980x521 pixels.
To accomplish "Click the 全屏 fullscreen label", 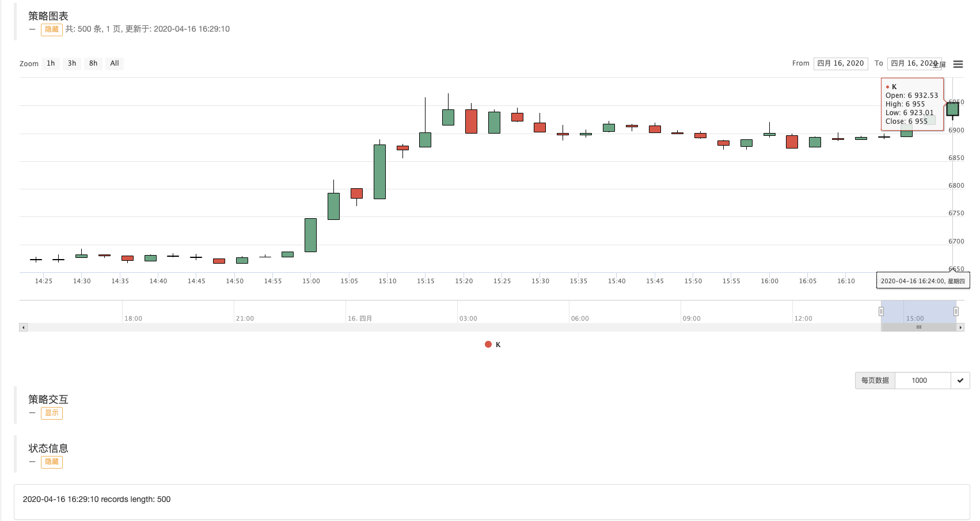I will pos(940,64).
